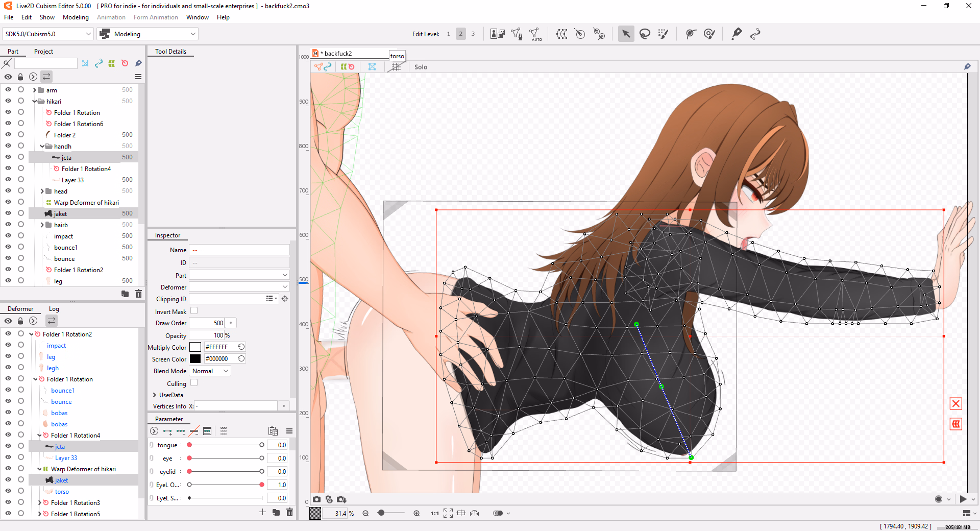Screen dimensions: 980x531
Task: Hide the jaket part visibility eye
Action: point(8,213)
